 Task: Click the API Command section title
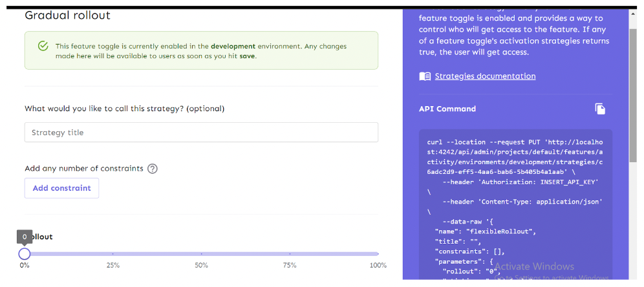coord(447,109)
